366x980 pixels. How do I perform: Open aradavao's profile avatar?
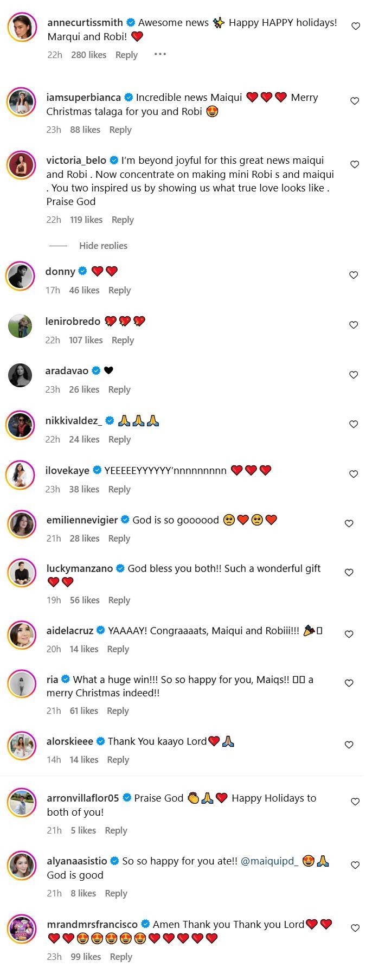point(21,375)
